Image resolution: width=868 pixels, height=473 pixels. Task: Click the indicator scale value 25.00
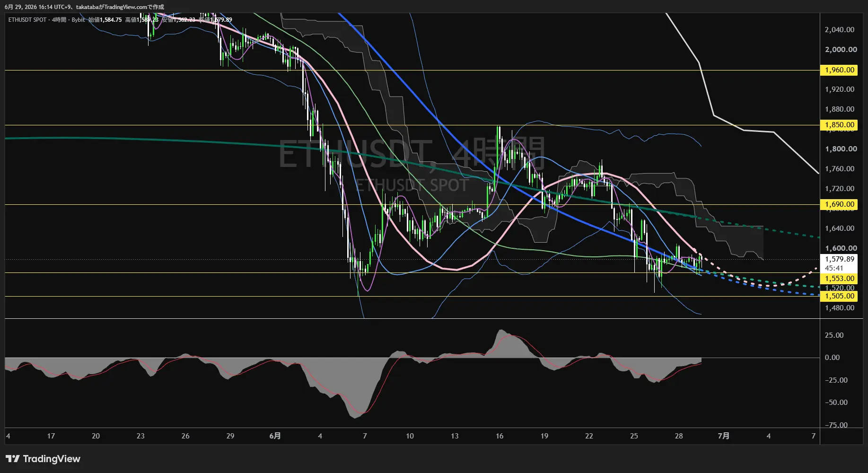coord(834,335)
